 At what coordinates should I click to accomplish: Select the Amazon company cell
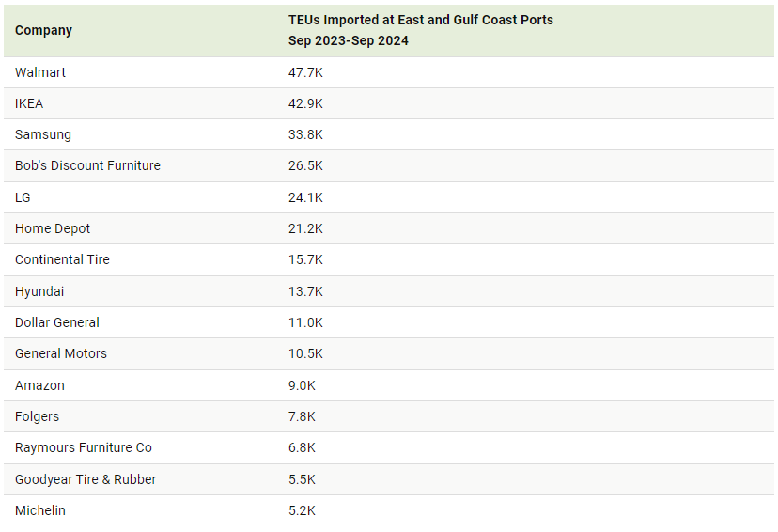click(39, 385)
